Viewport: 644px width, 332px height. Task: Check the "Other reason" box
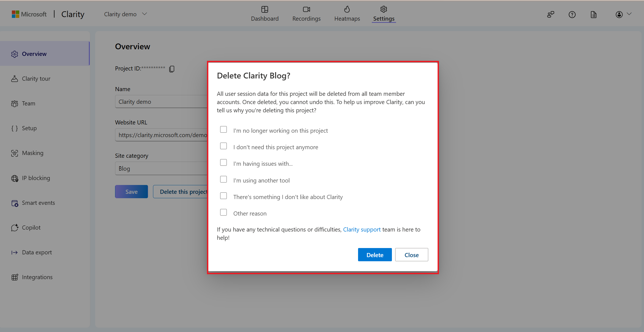[x=223, y=212]
